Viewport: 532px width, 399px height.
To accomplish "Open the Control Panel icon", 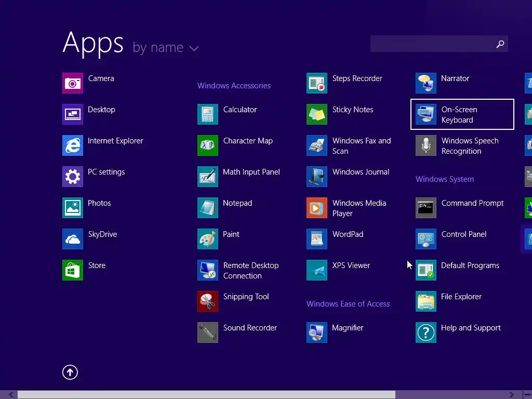I will 426,239.
